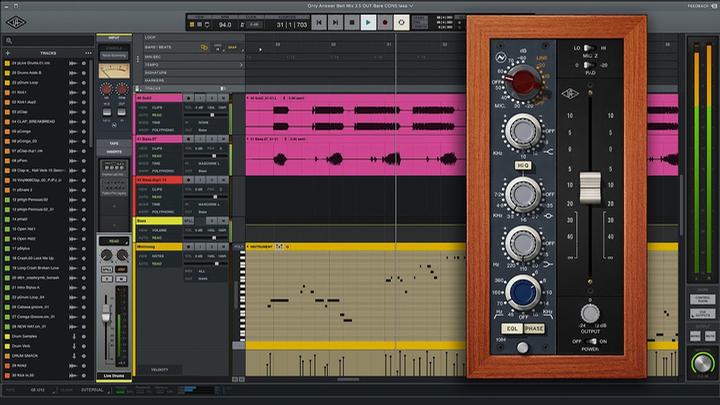Flip the POWER off/on switch on Neve plugin
The width and height of the screenshot is (720, 405).
(591, 341)
